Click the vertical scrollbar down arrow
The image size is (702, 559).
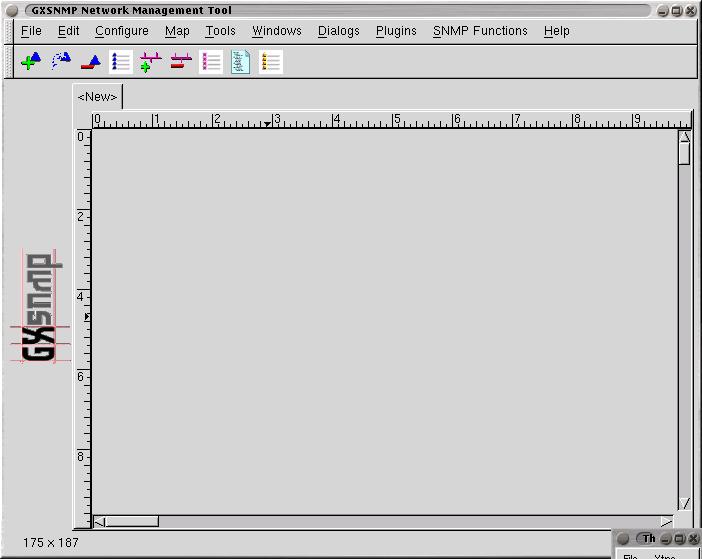(685, 504)
